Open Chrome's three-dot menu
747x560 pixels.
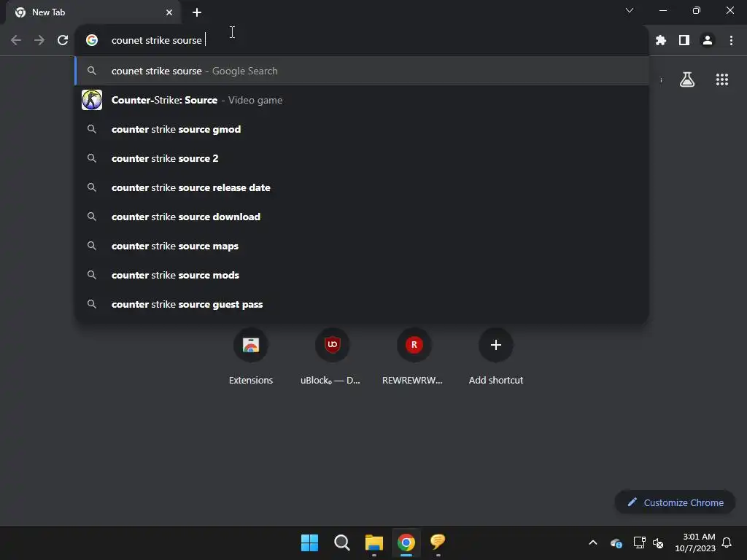tap(731, 41)
